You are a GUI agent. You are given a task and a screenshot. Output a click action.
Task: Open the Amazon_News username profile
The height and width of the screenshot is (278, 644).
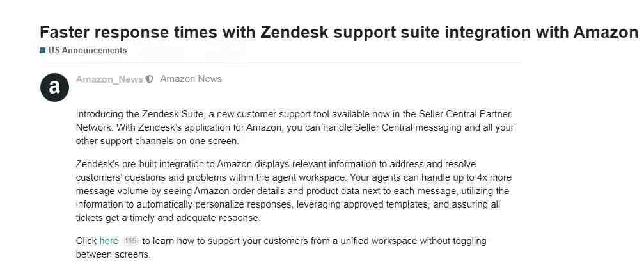109,79
